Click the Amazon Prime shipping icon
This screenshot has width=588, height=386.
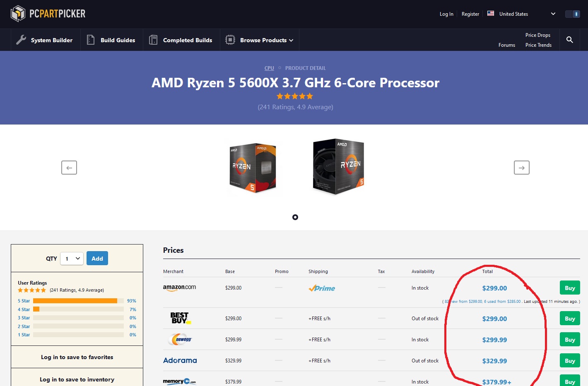(x=322, y=288)
